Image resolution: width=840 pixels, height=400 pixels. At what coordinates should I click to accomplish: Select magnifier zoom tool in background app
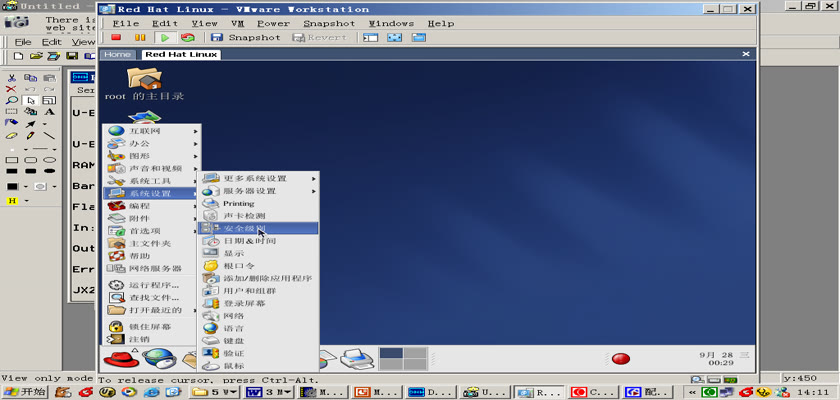pos(11,100)
